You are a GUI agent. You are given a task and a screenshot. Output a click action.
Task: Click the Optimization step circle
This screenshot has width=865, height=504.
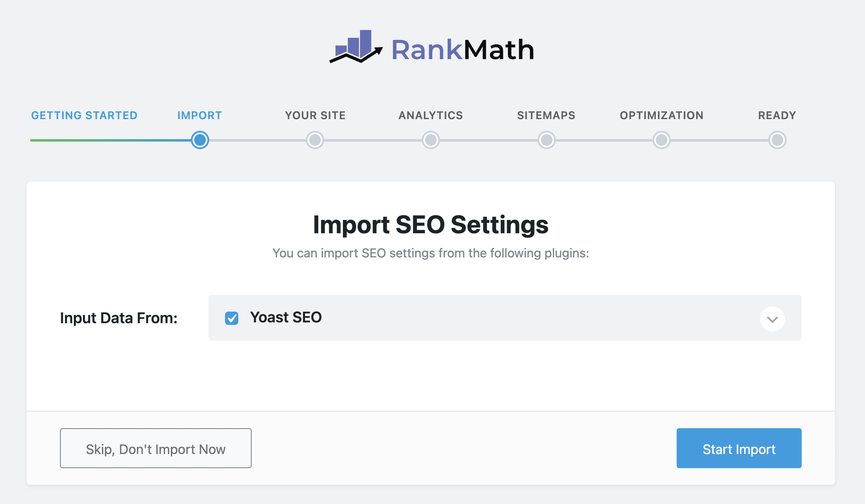pyautogui.click(x=661, y=140)
